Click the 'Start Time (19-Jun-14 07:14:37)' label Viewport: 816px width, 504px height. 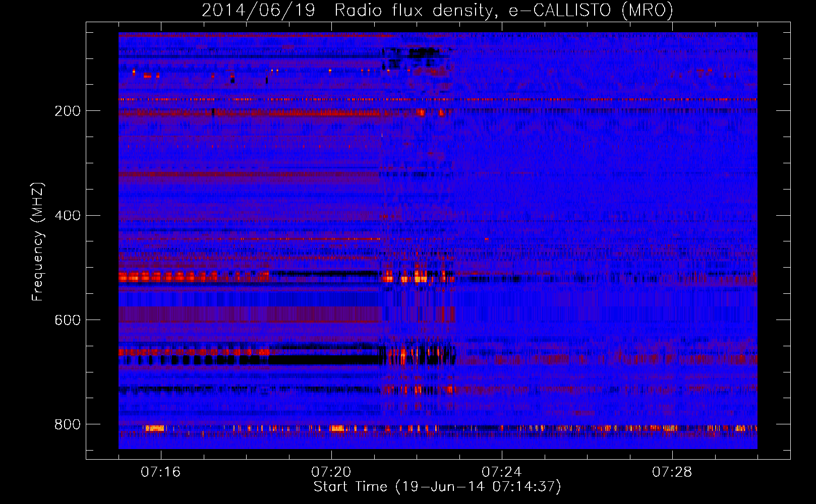[437, 487]
